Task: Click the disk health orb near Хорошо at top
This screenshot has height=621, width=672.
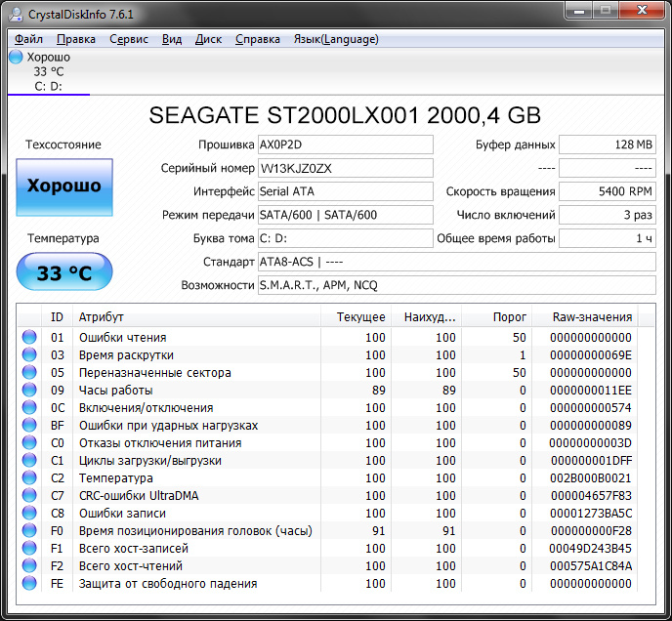Action: 16,57
